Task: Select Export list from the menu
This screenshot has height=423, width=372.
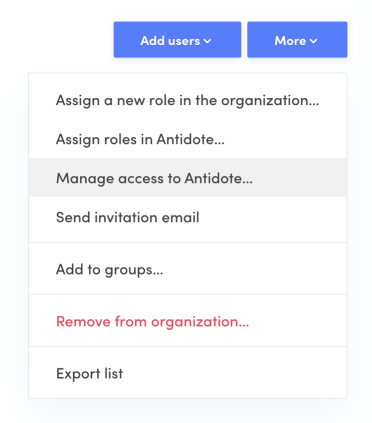Action: 187,373
